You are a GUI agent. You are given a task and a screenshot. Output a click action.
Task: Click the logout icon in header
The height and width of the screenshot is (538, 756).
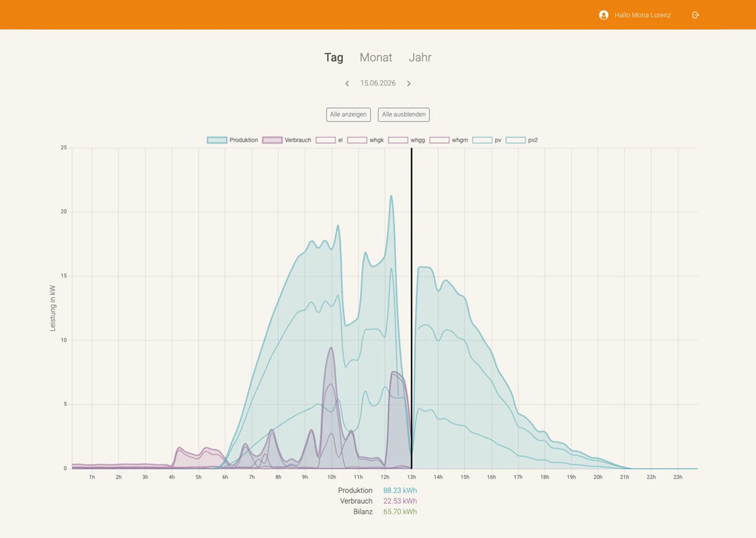coord(696,15)
